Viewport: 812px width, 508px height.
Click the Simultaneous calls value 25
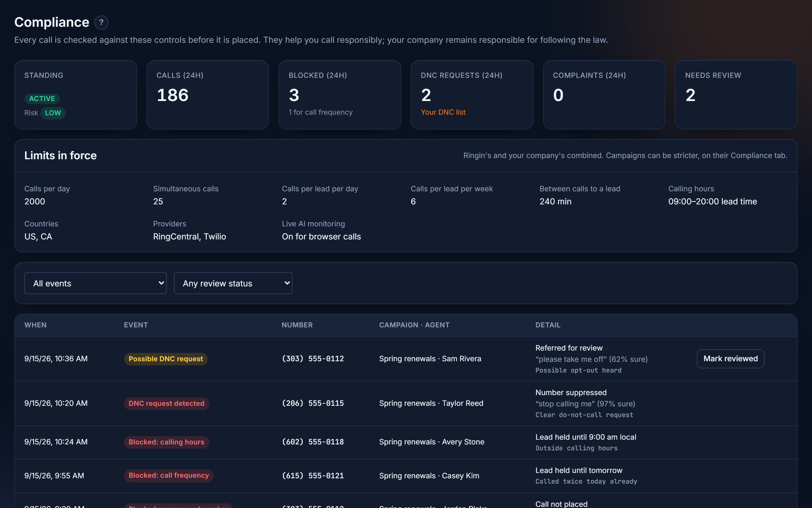158,202
